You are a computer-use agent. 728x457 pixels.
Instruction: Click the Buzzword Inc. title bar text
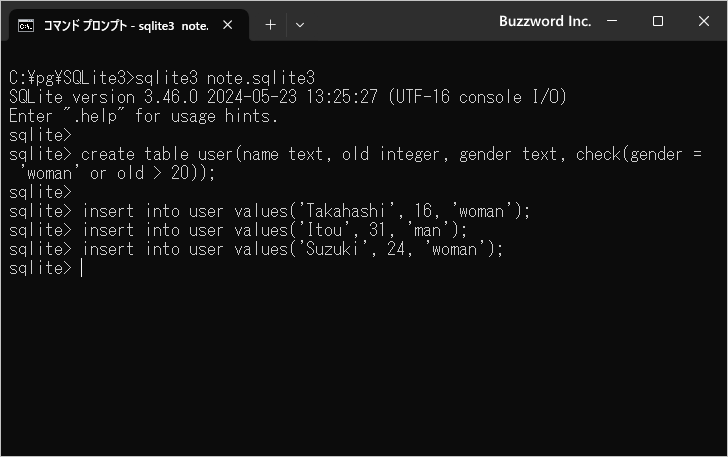coord(545,21)
